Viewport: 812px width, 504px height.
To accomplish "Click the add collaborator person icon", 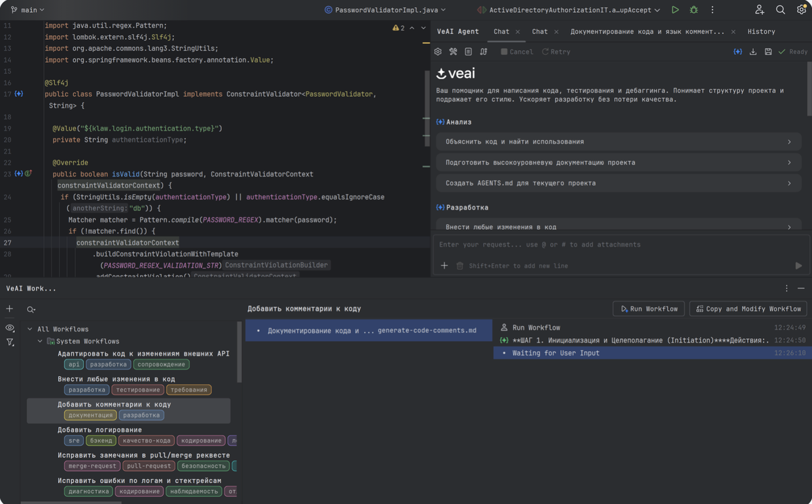I will click(x=760, y=10).
